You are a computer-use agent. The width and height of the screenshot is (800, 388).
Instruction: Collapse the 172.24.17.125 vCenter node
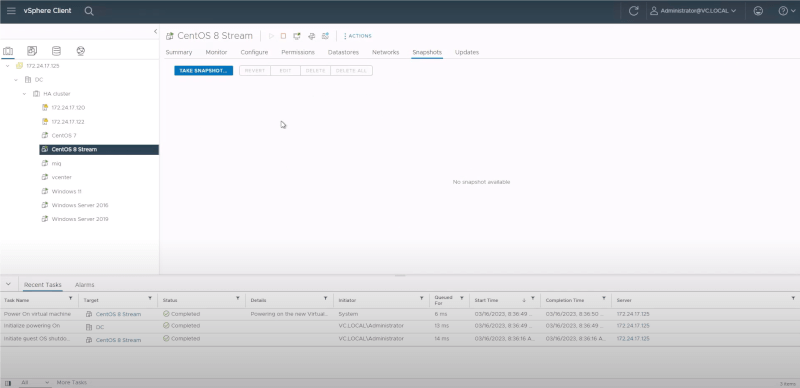tap(8, 66)
